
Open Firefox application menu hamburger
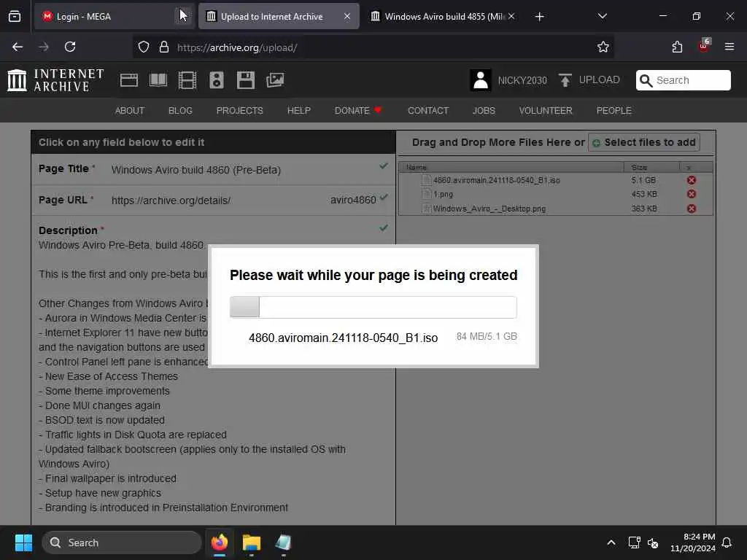(729, 47)
